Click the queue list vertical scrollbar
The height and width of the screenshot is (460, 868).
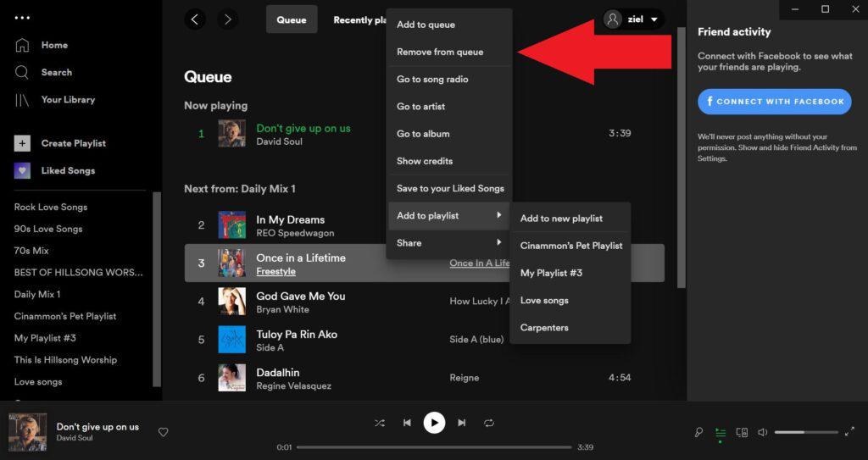(x=682, y=158)
